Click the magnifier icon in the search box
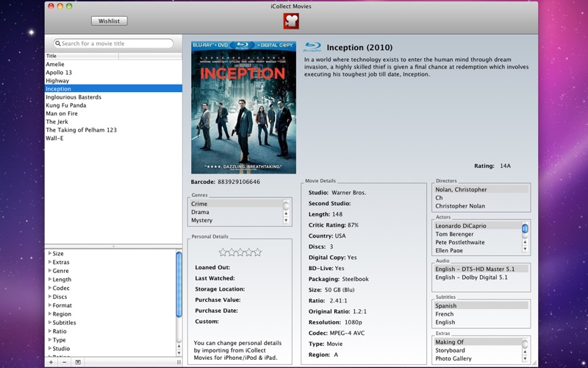The image size is (588, 368). pos(58,43)
